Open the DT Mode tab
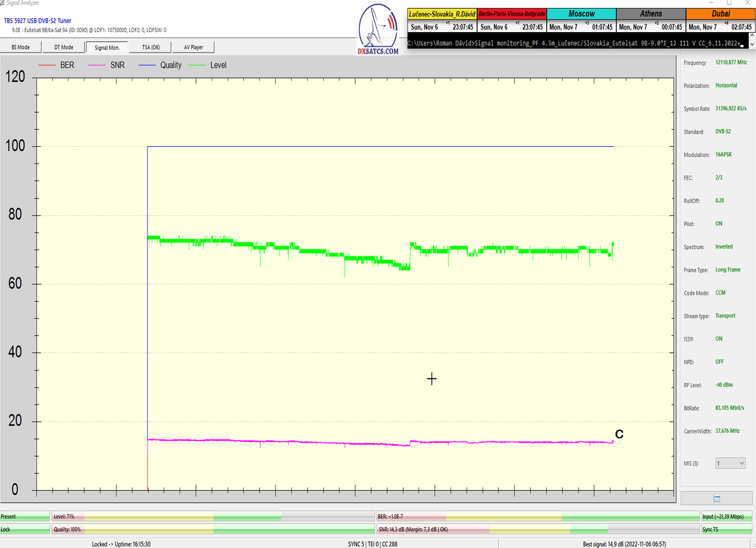The image size is (756, 548). [63, 47]
